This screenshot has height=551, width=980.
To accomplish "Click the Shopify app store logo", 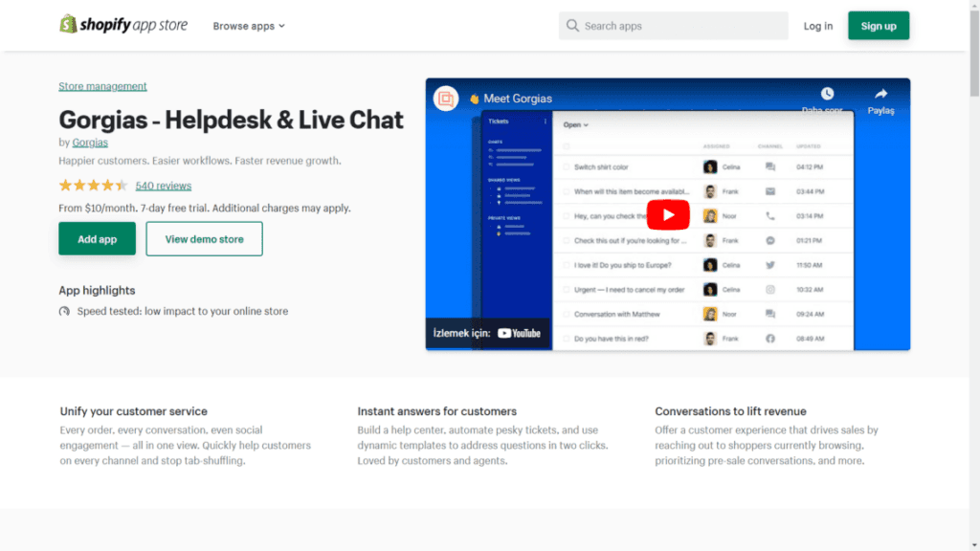I will tap(122, 25).
